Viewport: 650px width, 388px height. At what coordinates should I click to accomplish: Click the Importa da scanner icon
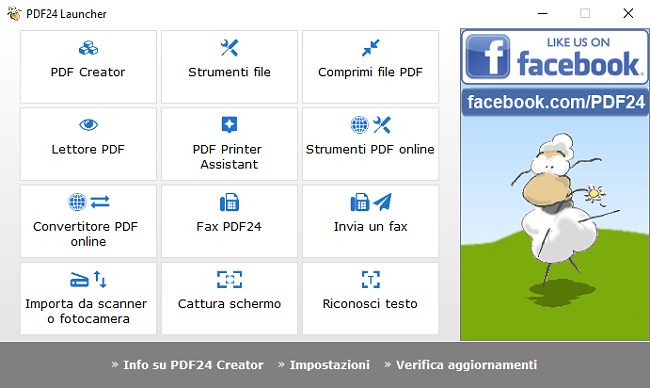point(79,280)
